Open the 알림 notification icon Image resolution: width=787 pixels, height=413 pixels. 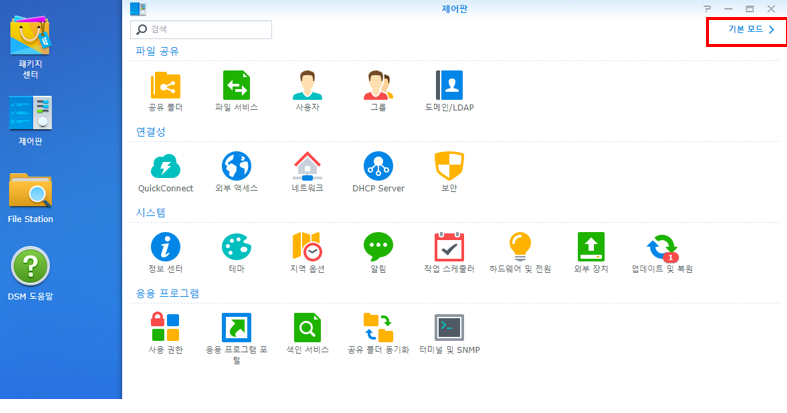tap(378, 246)
